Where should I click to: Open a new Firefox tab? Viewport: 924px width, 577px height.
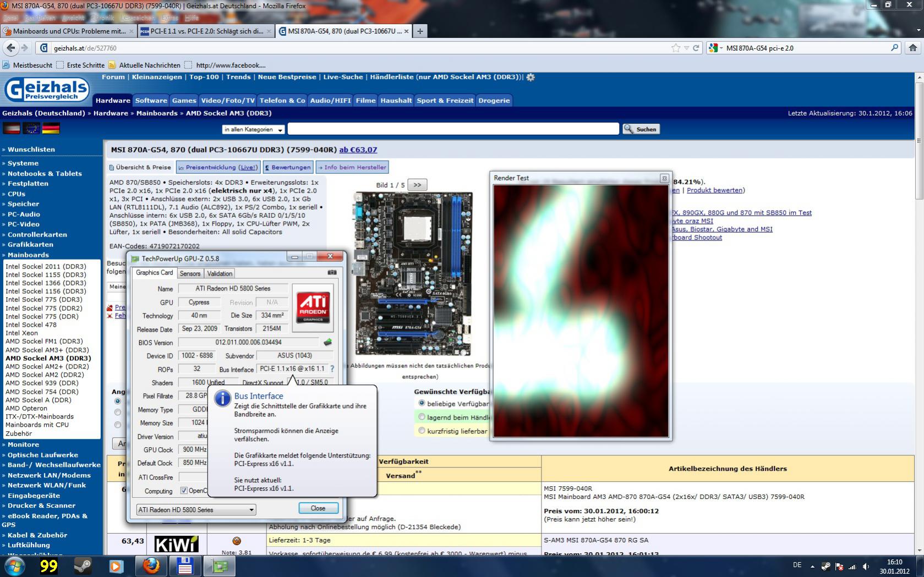coord(420,31)
